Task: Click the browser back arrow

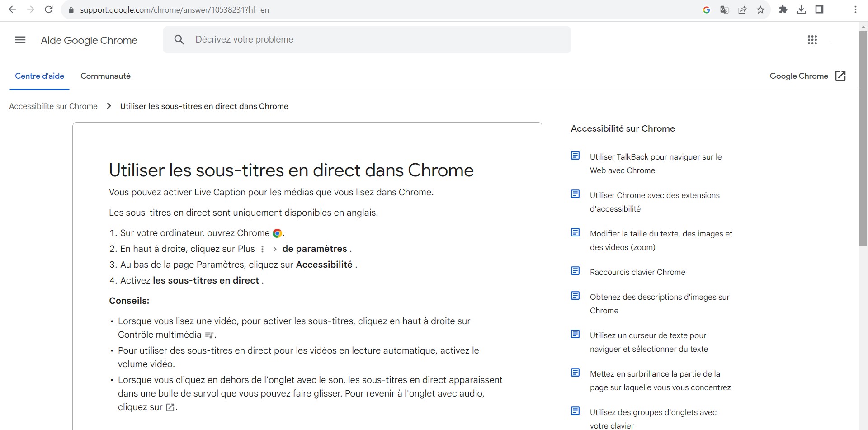Action: coord(12,9)
